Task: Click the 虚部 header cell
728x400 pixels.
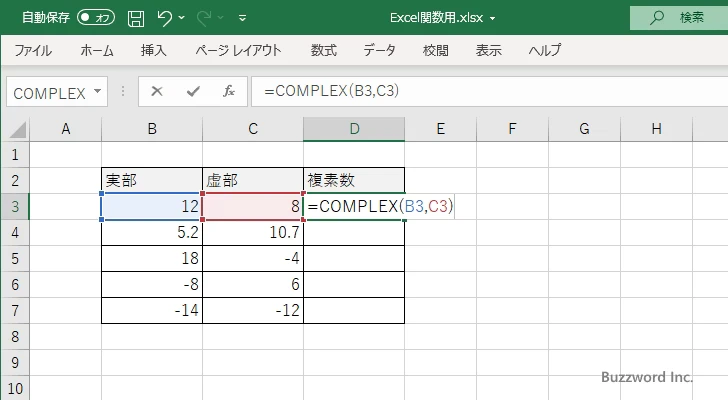Action: tap(253, 181)
